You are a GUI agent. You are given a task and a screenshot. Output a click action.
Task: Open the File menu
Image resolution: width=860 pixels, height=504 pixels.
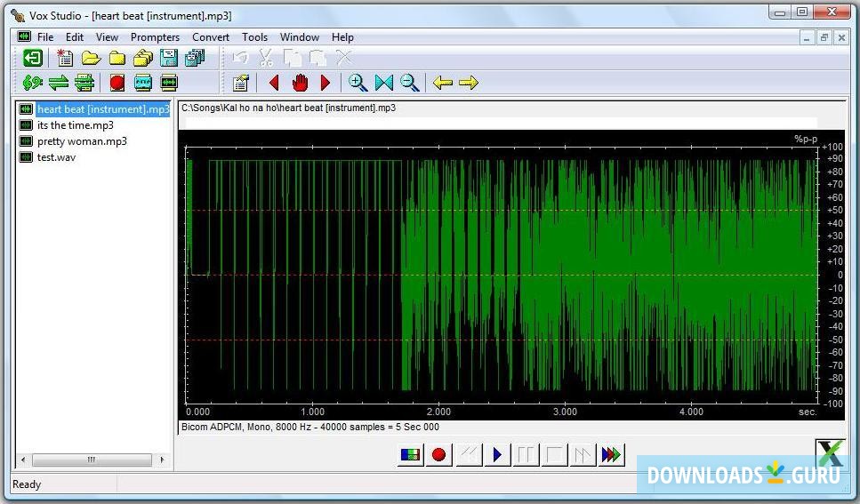pyautogui.click(x=45, y=37)
